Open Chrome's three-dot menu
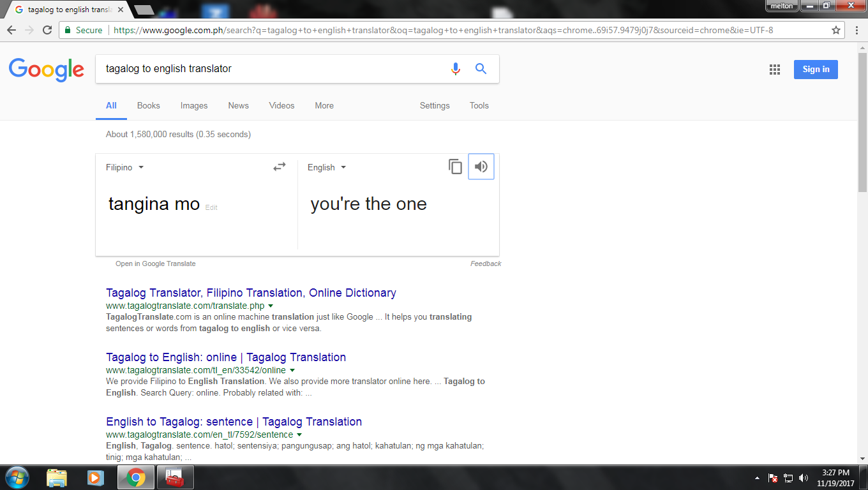This screenshot has width=868, height=490. pos(856,30)
